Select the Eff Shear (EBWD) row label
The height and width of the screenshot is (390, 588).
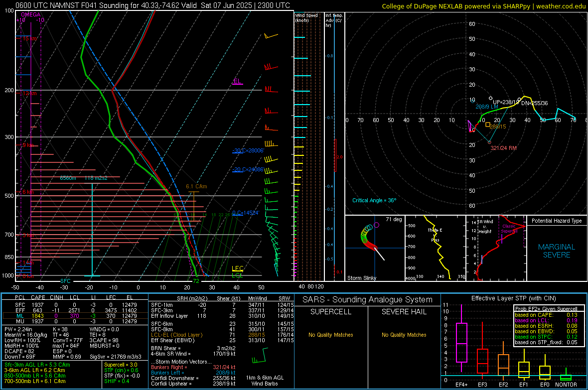pos(173,340)
